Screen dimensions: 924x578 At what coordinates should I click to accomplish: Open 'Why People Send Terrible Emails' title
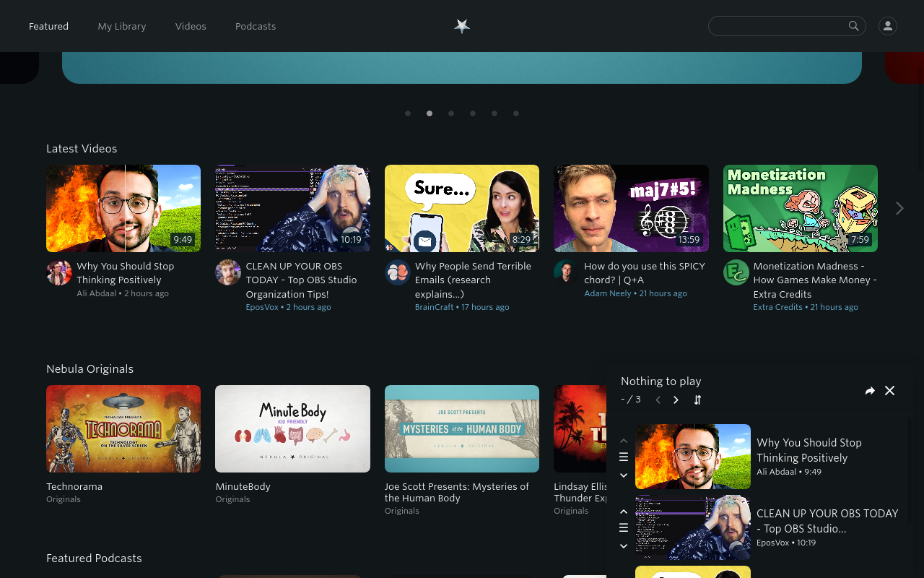point(473,280)
